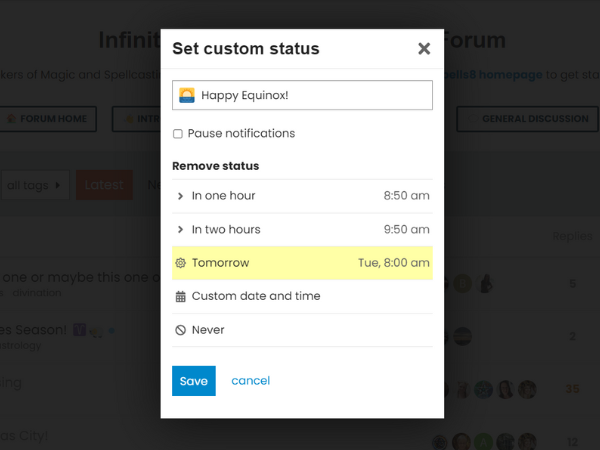The width and height of the screenshot is (600, 450).
Task: Click the gear icon next to Tomorrow
Action: [x=180, y=263]
